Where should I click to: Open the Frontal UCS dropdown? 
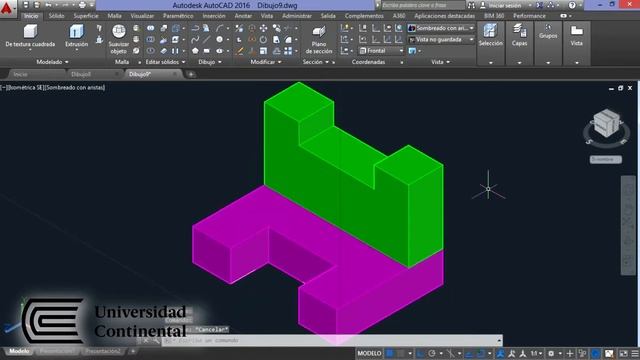(381, 51)
